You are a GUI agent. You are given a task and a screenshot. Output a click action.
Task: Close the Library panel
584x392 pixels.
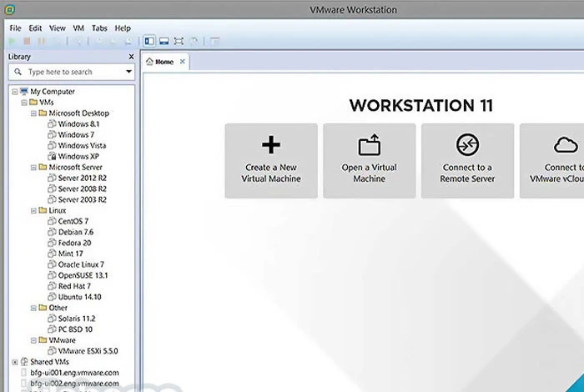[x=131, y=57]
